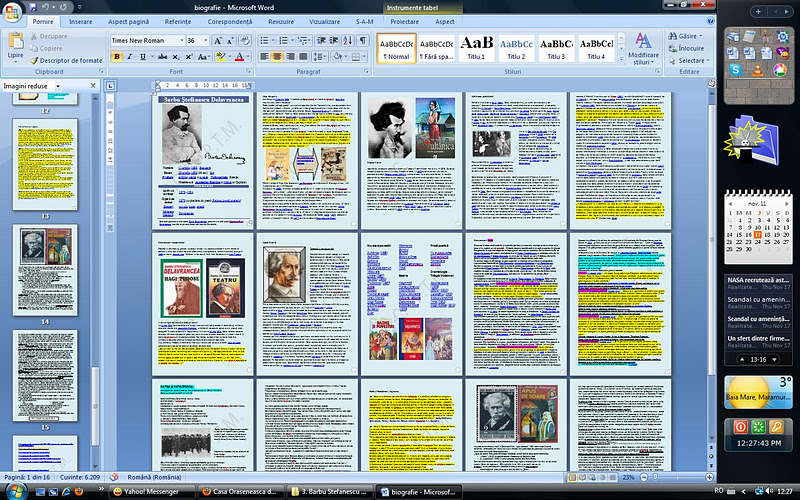The image size is (800, 500).
Task: Select page 13 thumbnail
Action: [x=45, y=164]
